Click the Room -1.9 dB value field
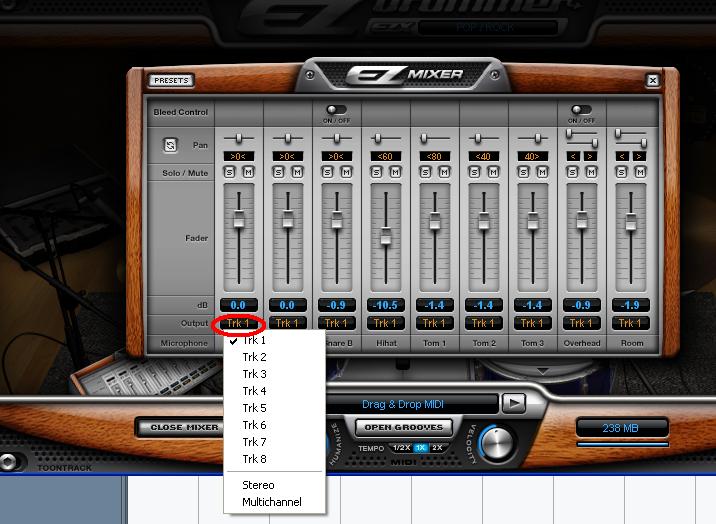The image size is (716, 524). click(x=631, y=305)
